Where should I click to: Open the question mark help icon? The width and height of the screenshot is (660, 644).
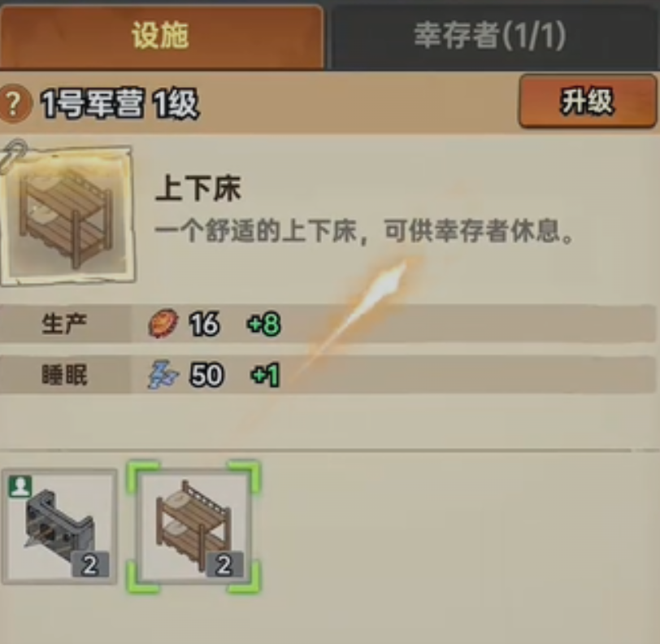tap(14, 103)
